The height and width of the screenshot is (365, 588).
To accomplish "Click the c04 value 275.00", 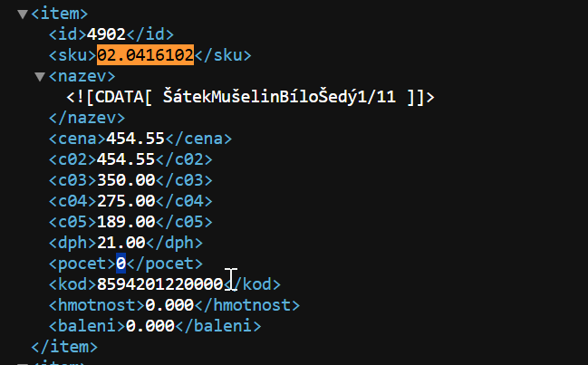I will click(x=126, y=201).
